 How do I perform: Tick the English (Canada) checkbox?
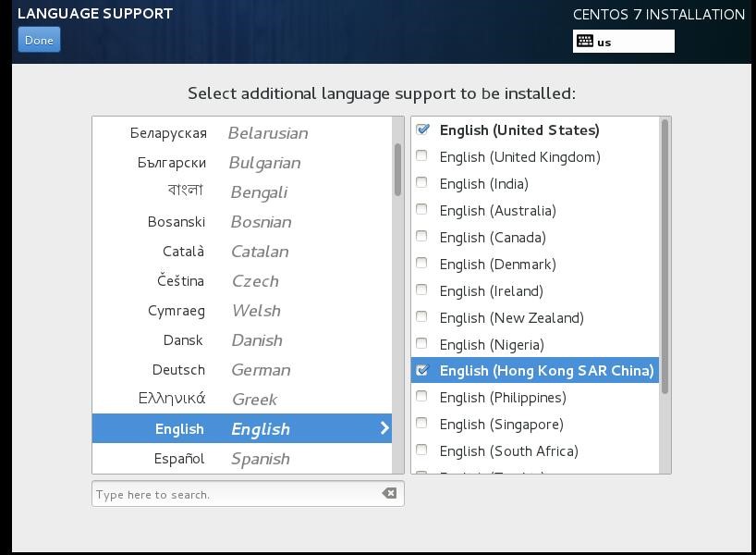(x=422, y=238)
